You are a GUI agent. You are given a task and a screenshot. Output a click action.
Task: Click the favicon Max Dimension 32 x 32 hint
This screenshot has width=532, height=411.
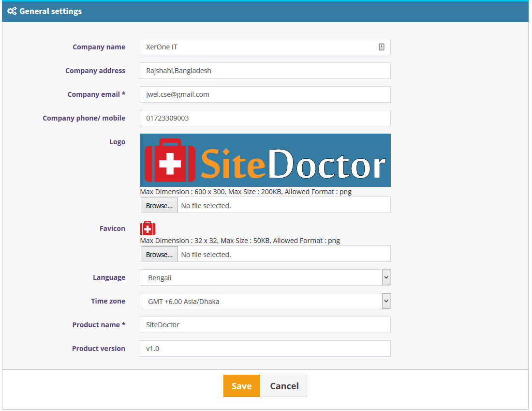[240, 241]
